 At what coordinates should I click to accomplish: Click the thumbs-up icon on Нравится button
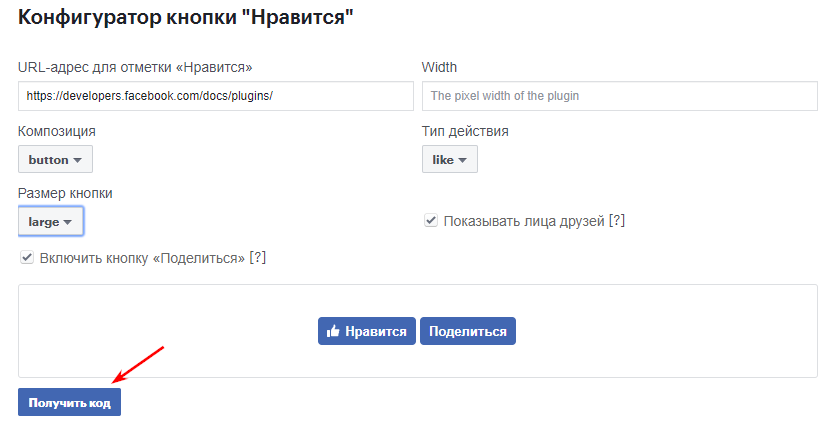coord(333,332)
